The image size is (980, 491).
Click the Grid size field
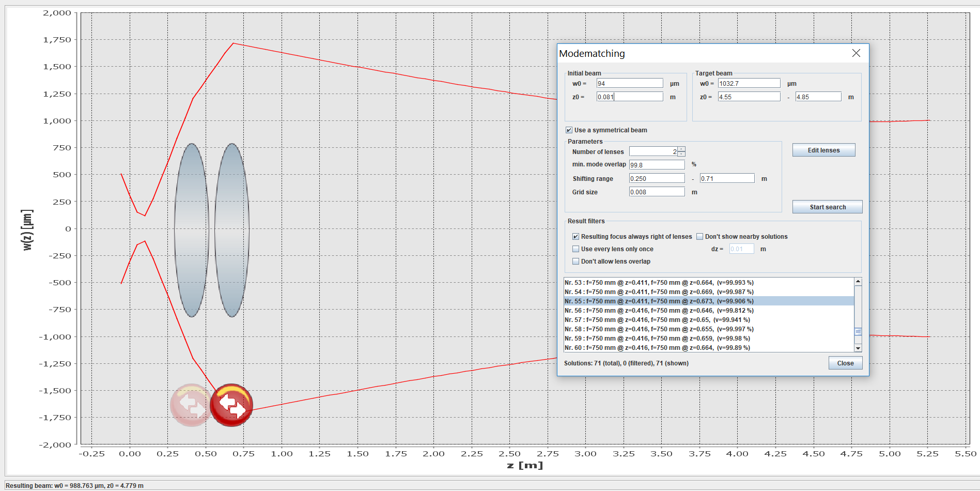coord(657,192)
